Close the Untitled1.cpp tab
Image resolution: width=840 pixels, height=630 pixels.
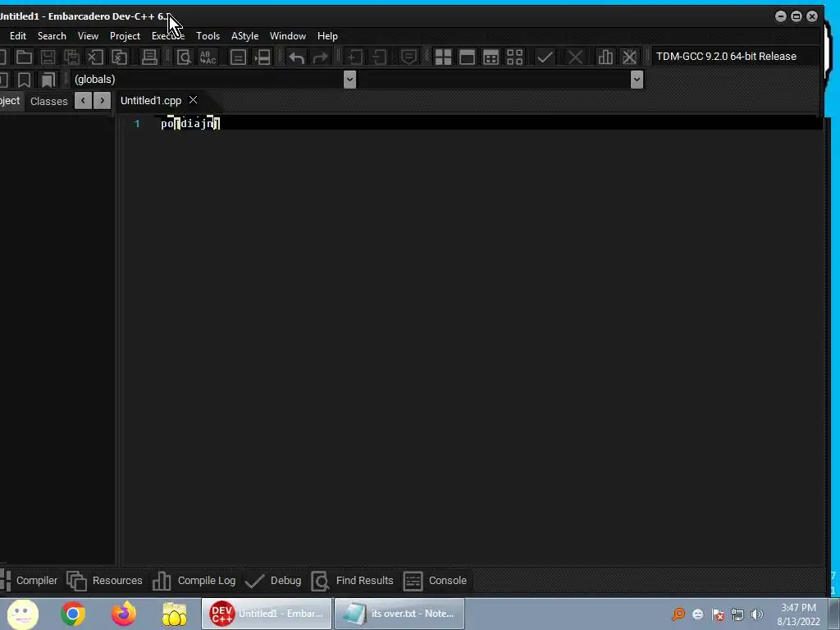pyautogui.click(x=194, y=100)
